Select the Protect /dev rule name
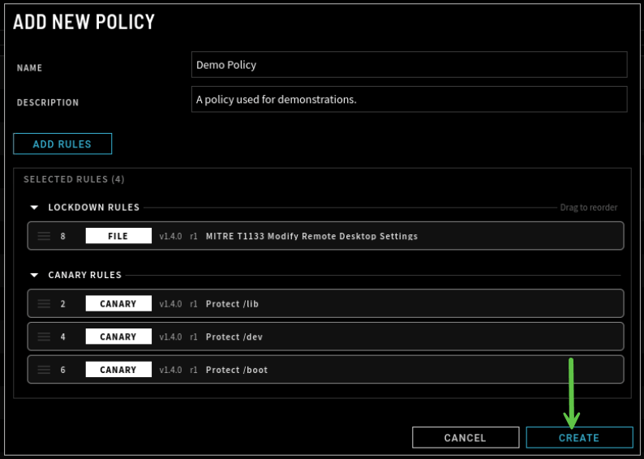Screen dimensions: 644x459 point(234,337)
